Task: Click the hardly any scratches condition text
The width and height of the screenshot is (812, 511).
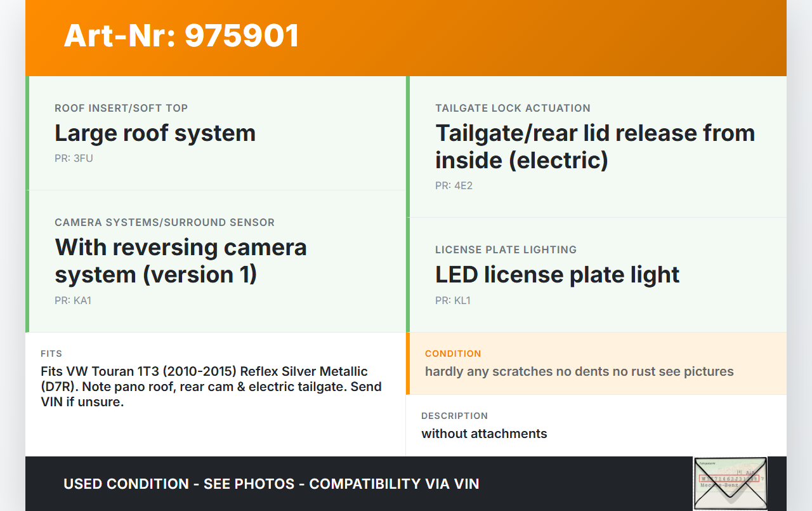Action: [x=579, y=371]
